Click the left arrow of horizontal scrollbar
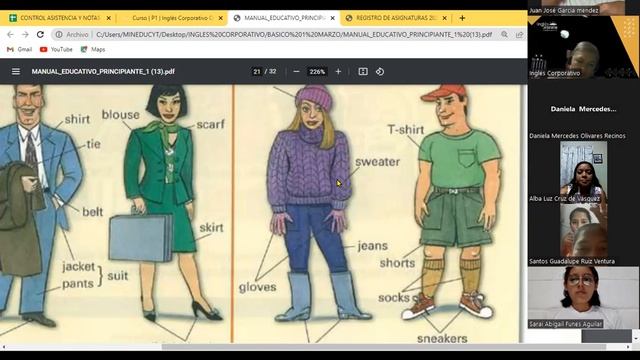The width and height of the screenshot is (640, 360). pyautogui.click(x=4, y=347)
